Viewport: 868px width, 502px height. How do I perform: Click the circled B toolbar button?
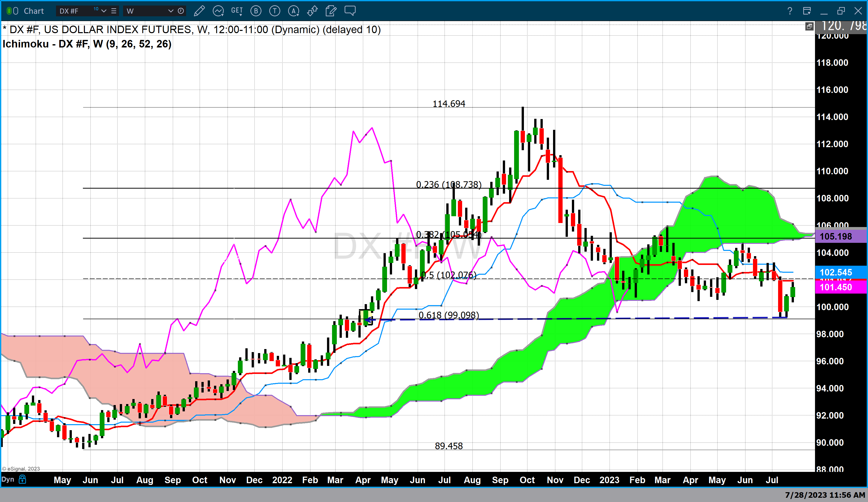[256, 11]
